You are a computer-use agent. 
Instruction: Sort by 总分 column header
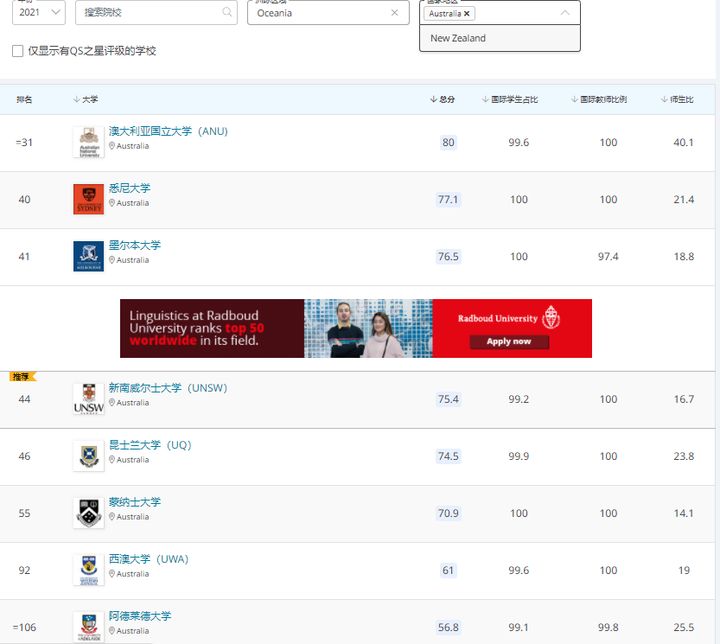tap(442, 99)
